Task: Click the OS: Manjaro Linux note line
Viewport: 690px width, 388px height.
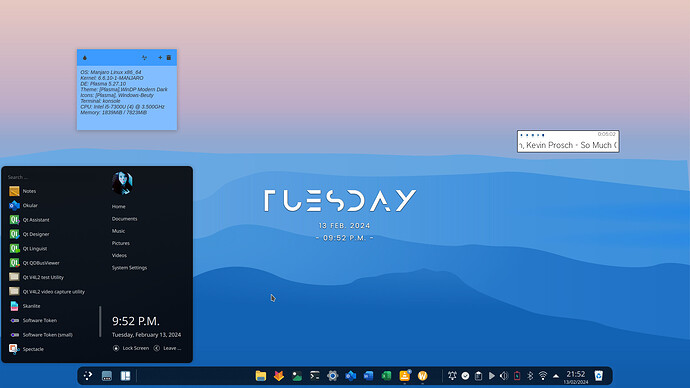Action: pos(111,72)
